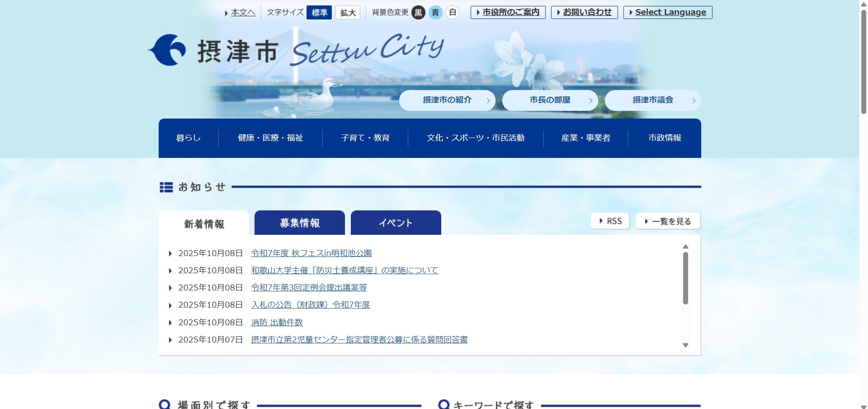Select the 新着情報 tab
868x409 pixels.
coord(204,223)
